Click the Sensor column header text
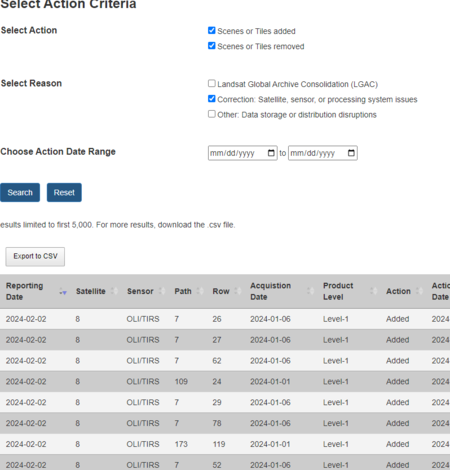 (x=140, y=291)
